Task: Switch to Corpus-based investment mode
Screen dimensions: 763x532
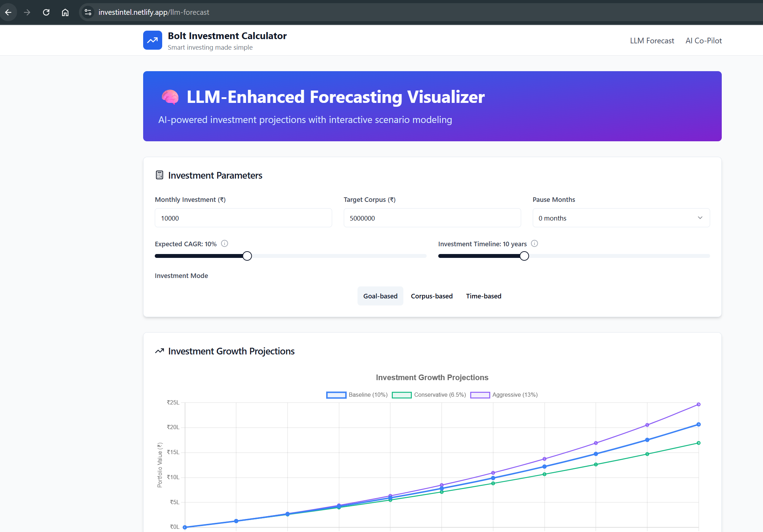Action: pyautogui.click(x=432, y=296)
